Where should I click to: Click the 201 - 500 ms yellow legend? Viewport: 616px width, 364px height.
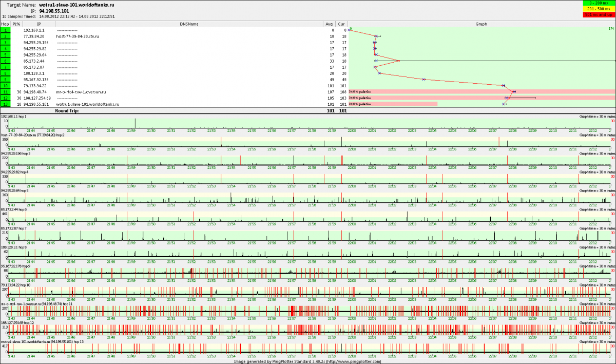pyautogui.click(x=598, y=9)
